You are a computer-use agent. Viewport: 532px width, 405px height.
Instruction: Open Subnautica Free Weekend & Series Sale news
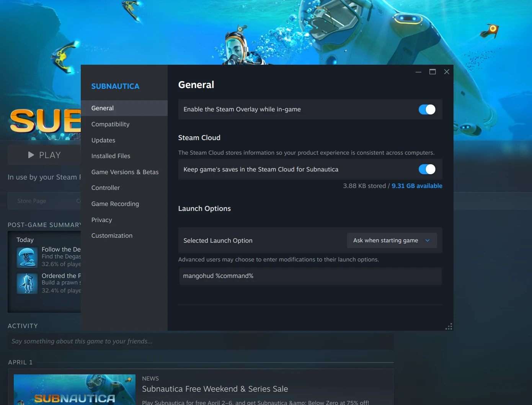pyautogui.click(x=215, y=389)
